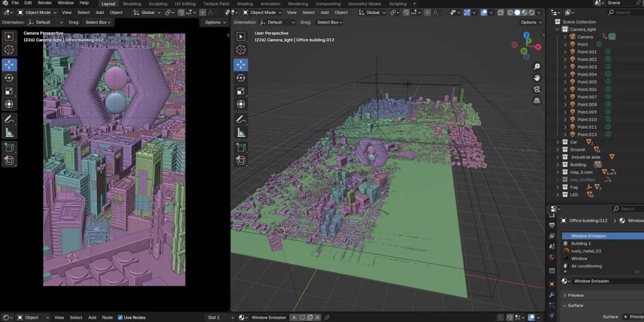This screenshot has height=322, width=644.
Task: Pick the Measure tool
Action: pyautogui.click(x=9, y=132)
